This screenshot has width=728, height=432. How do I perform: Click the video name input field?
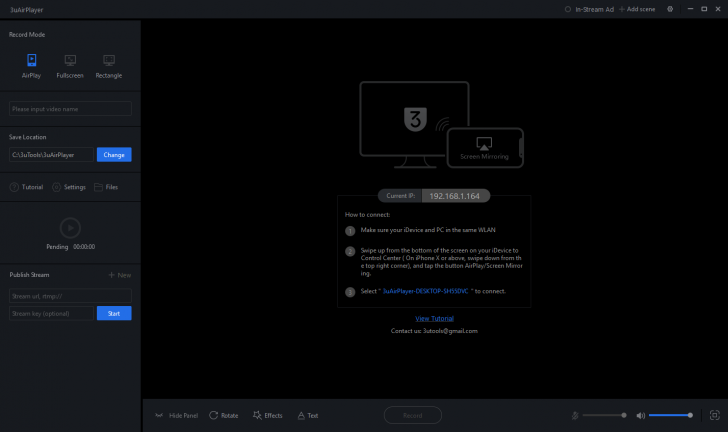click(x=70, y=109)
